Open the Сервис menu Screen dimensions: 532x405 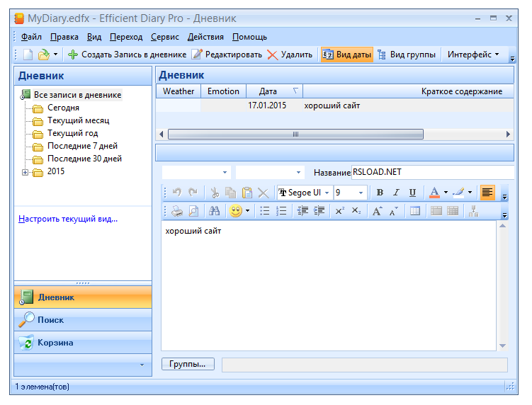click(164, 37)
